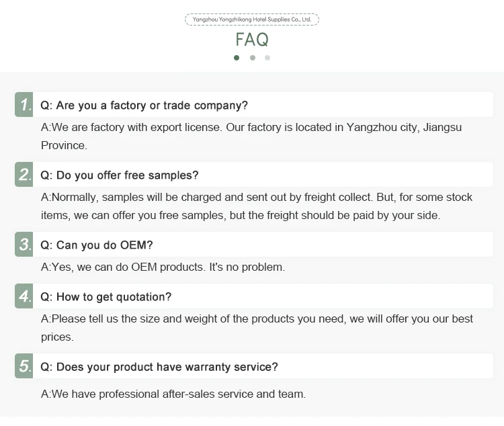Image resolution: width=504 pixels, height=426 pixels.
Task: Expand the OEM question
Action: coord(97,245)
